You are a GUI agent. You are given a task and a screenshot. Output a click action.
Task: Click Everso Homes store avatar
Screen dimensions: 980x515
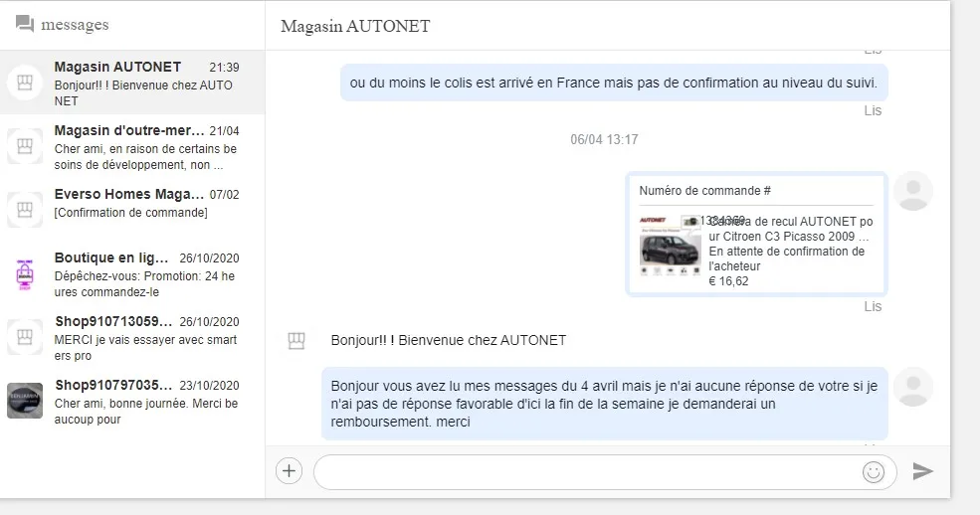click(24, 210)
